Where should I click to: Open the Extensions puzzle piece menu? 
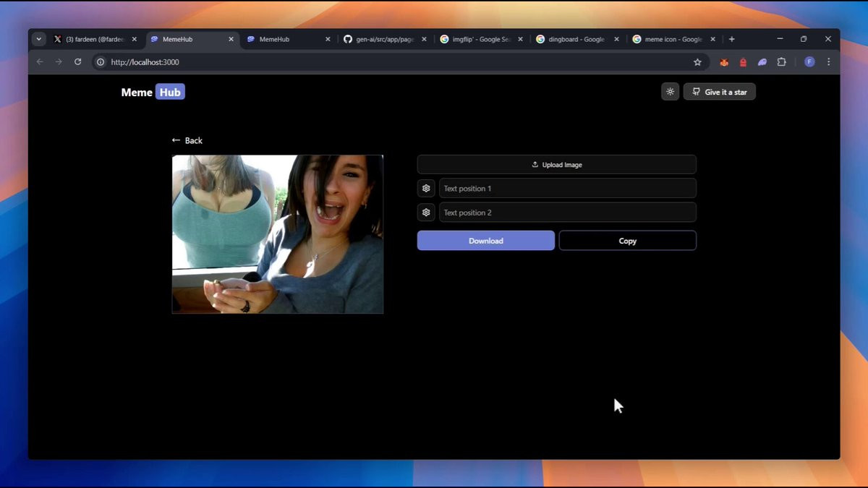pos(781,62)
